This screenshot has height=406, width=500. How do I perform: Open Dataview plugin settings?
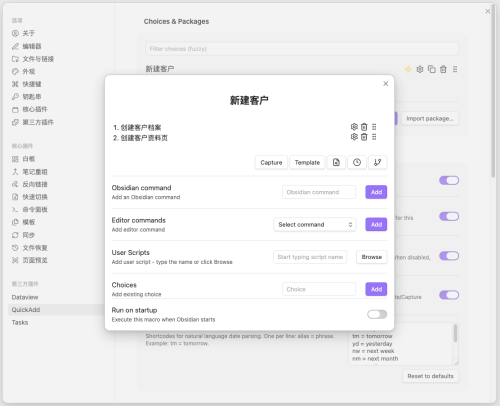pyautogui.click(x=25, y=297)
